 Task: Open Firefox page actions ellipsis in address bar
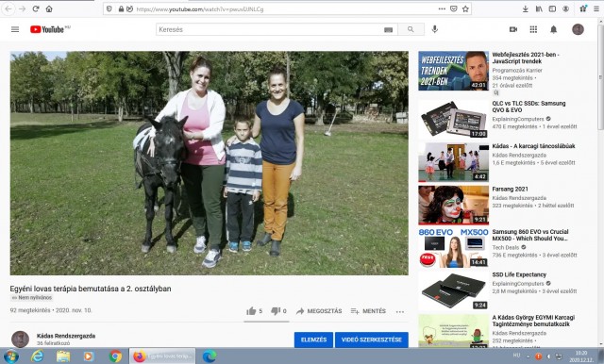pos(442,8)
